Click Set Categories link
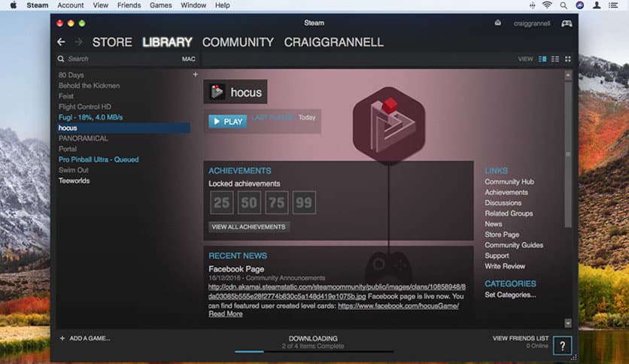The height and width of the screenshot is (364, 629). [510, 295]
